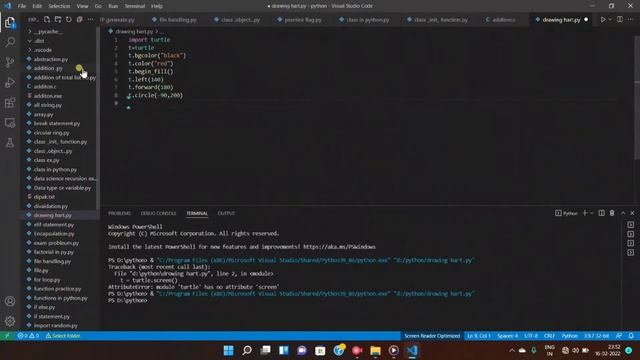This screenshot has height=360, width=640.
Task: Open Windows taskbar search
Action: point(247,350)
